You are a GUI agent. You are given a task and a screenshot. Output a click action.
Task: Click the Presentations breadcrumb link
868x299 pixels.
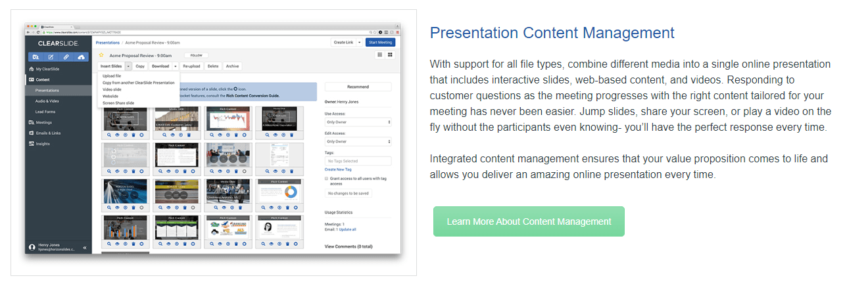click(108, 43)
